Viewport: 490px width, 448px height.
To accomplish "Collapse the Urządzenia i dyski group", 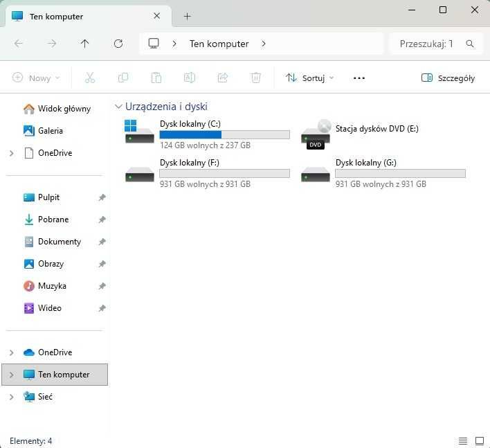I will click(x=118, y=107).
